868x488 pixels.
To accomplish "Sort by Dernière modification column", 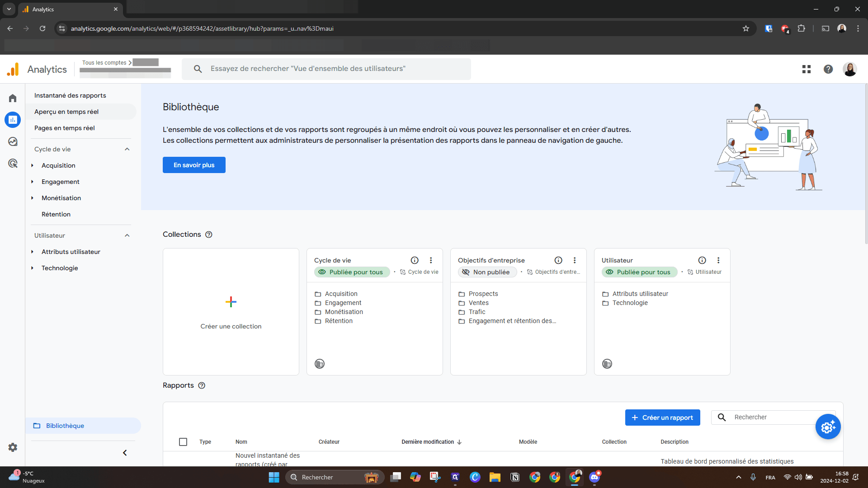I will coord(431,442).
